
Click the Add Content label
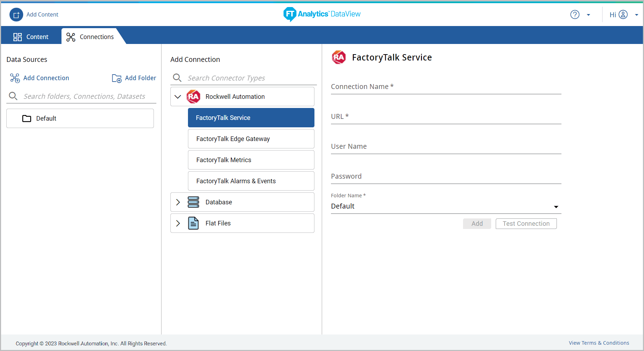click(43, 14)
